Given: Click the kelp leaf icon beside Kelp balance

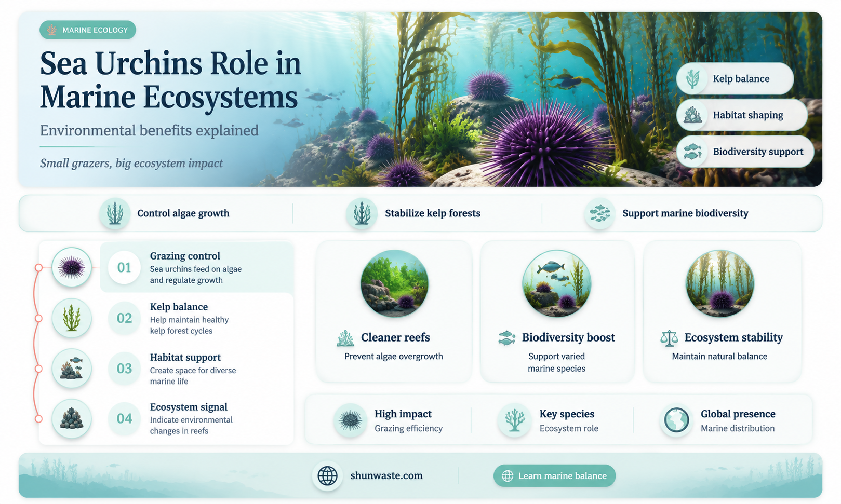Looking at the screenshot, I should pos(692,79).
